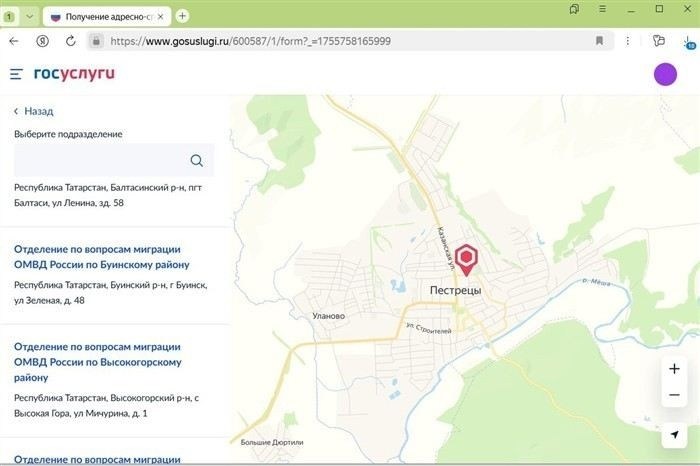Select the Буинскому району migration office

tap(101, 257)
